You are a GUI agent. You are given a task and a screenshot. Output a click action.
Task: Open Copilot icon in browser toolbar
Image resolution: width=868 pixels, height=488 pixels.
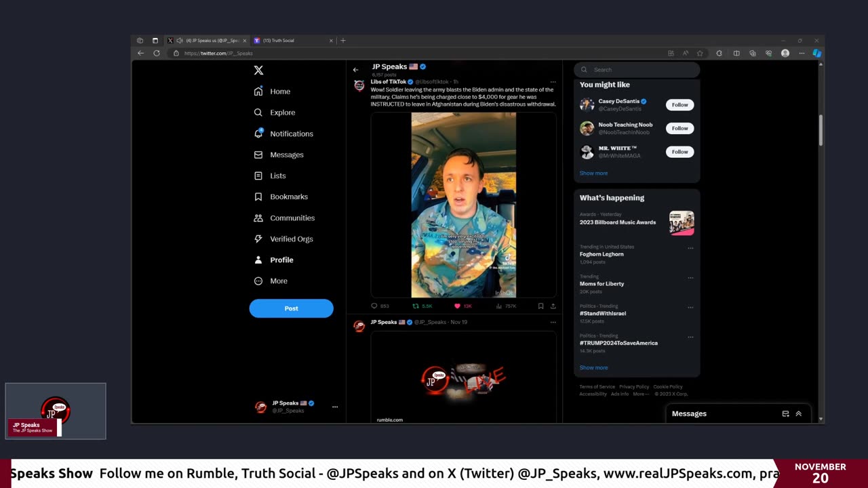point(816,54)
